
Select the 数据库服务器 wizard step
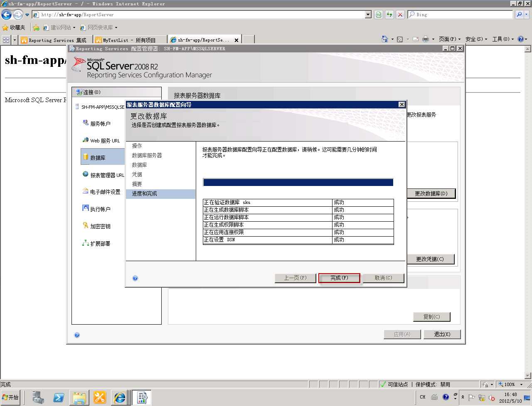click(x=147, y=155)
